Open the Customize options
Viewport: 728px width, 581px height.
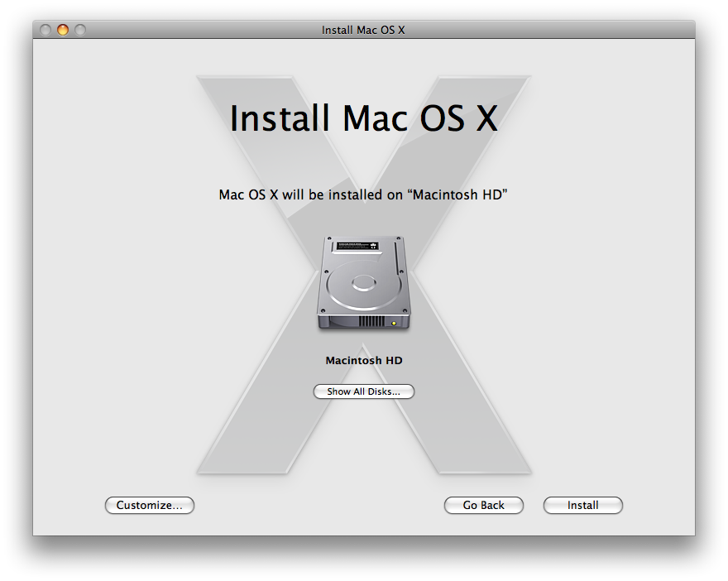pyautogui.click(x=150, y=506)
